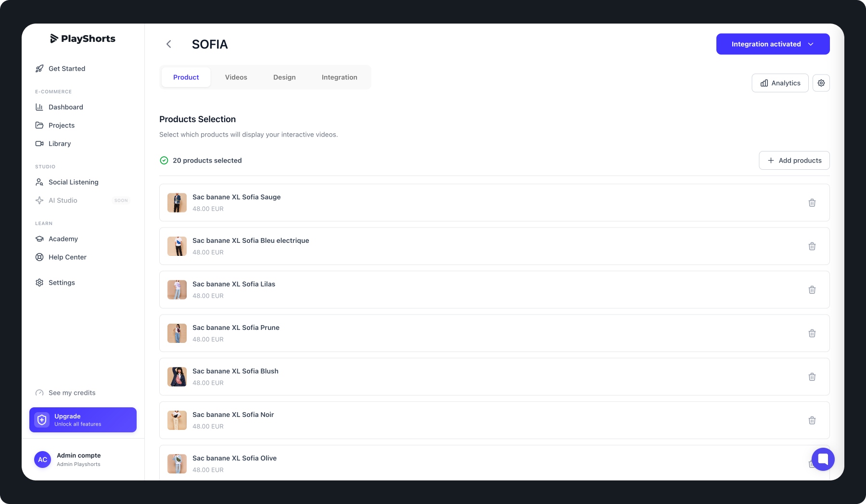Screen dimensions: 866x504
Task: Click product name Sac banane XL Sofia Blush
Action: pos(236,371)
